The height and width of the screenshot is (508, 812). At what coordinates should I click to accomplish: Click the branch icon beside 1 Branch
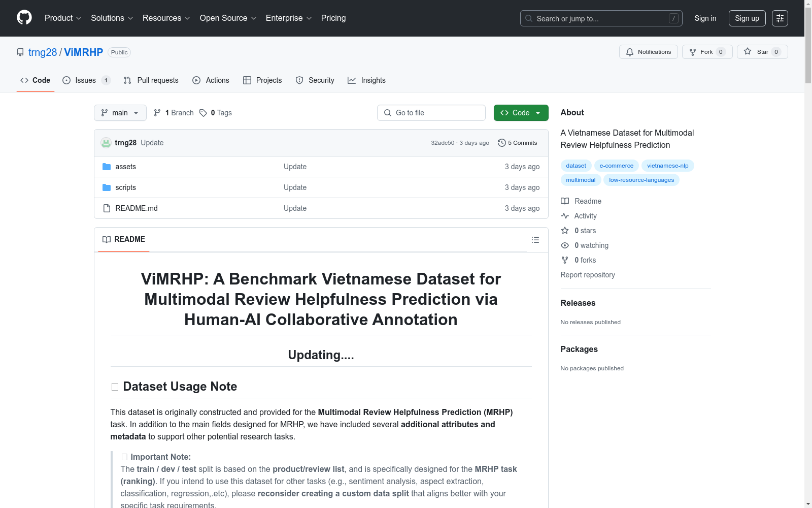click(157, 113)
